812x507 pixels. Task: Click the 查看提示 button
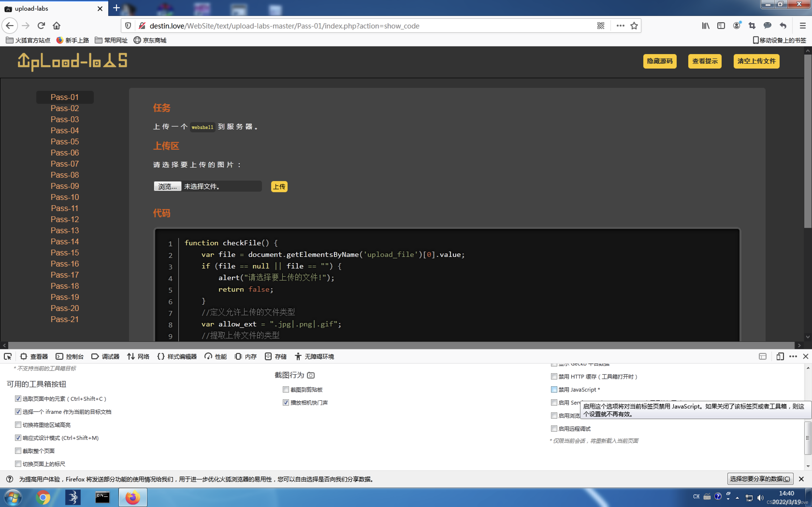click(x=705, y=61)
